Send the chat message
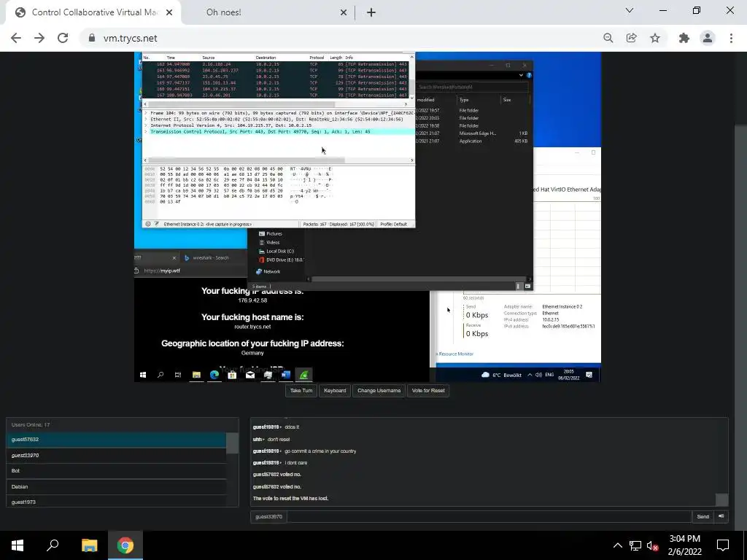The width and height of the screenshot is (747, 560). pyautogui.click(x=703, y=517)
